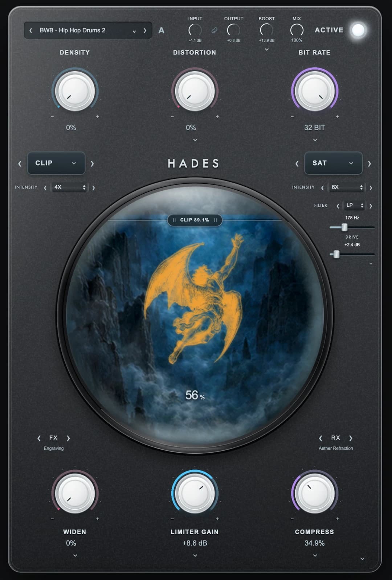Click the BOOST knob
This screenshot has height=580, width=392.
coord(266,30)
